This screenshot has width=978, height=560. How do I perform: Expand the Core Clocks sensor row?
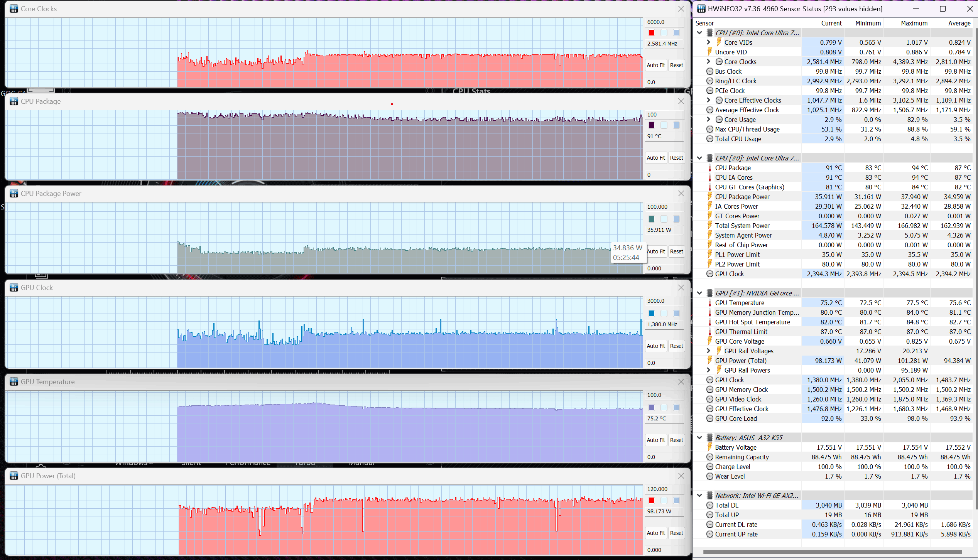pyautogui.click(x=708, y=61)
